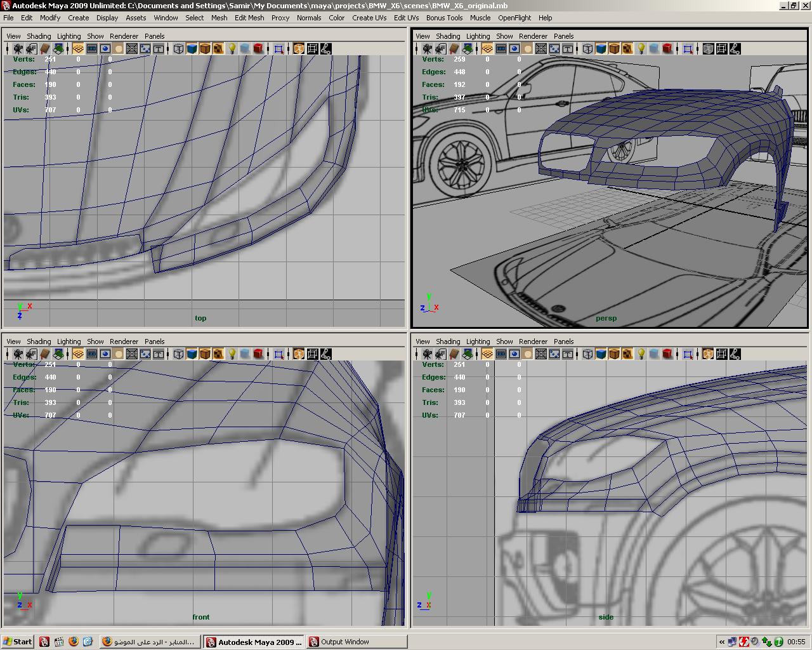Click Wireframe on Shaded icon in side view
Image resolution: width=812 pixels, height=650 pixels.
614,354
